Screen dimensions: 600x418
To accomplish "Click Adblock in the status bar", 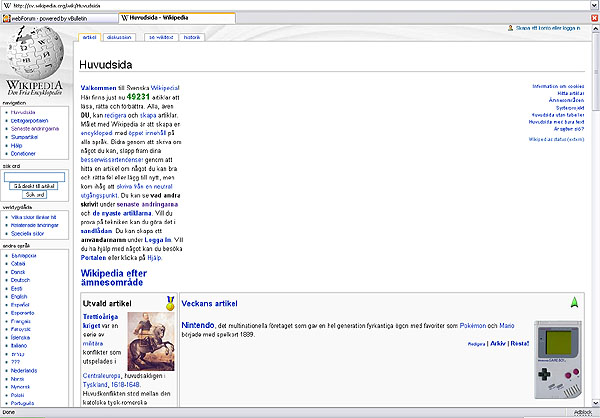I will coord(582,412).
